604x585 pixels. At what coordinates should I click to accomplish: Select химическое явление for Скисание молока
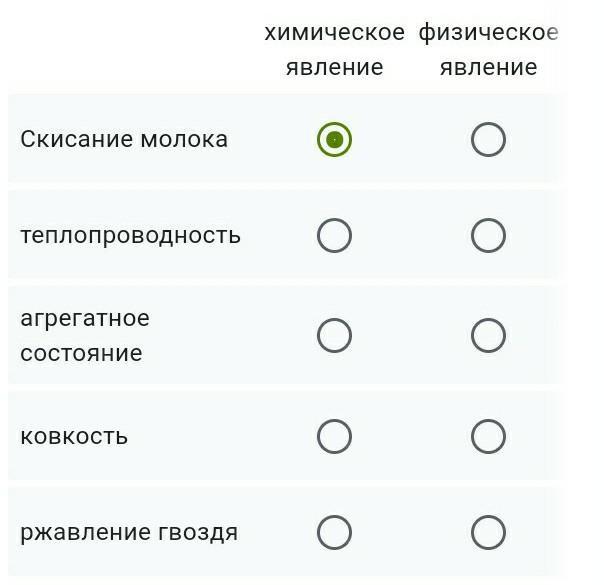[334, 139]
